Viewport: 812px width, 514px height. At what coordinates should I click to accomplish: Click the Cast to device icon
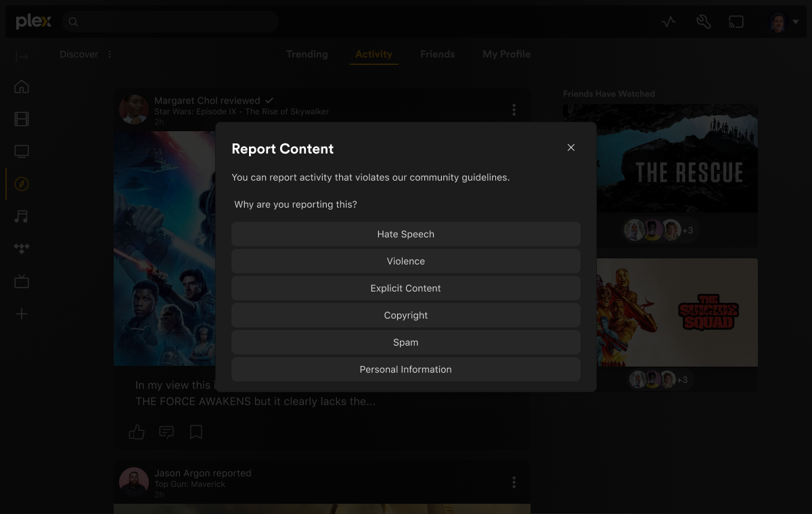[x=736, y=22]
